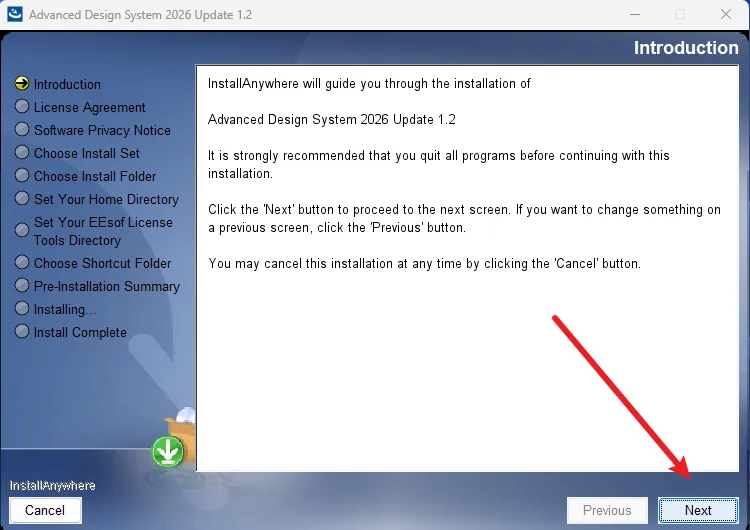Image resolution: width=750 pixels, height=530 pixels.
Task: Click the 'InstallAnywhere will guide you' sentence
Action: [x=369, y=84]
